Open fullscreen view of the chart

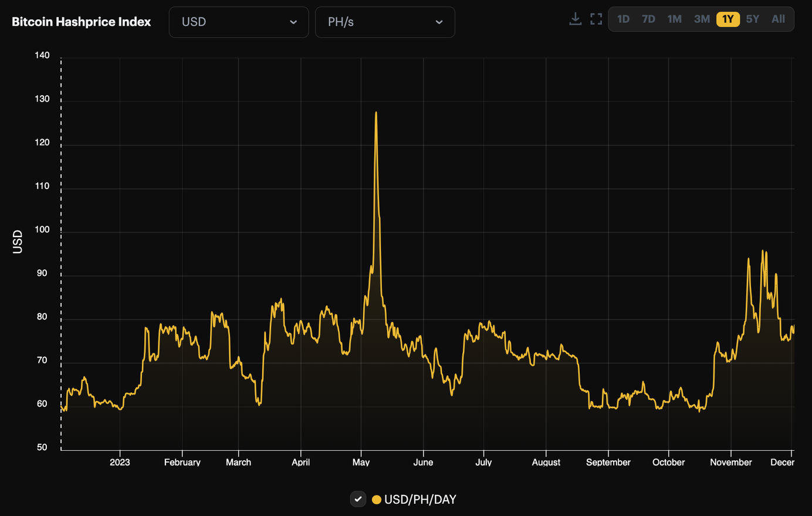click(596, 19)
